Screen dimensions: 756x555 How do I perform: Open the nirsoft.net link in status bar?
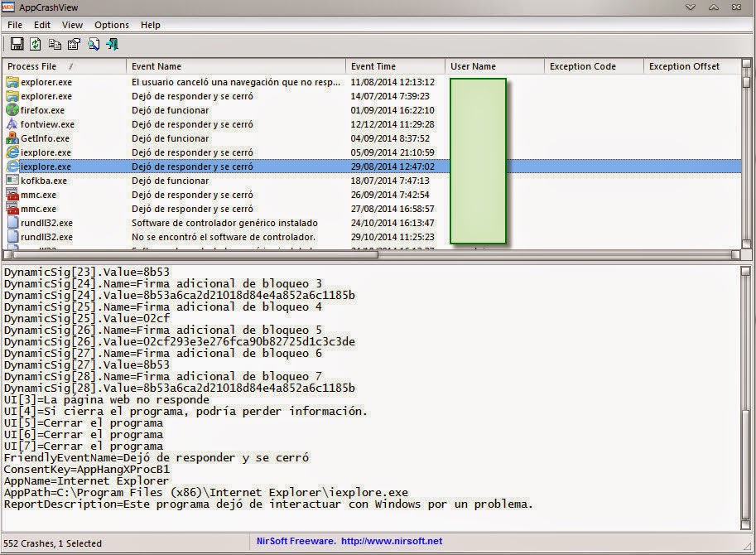[x=392, y=541]
